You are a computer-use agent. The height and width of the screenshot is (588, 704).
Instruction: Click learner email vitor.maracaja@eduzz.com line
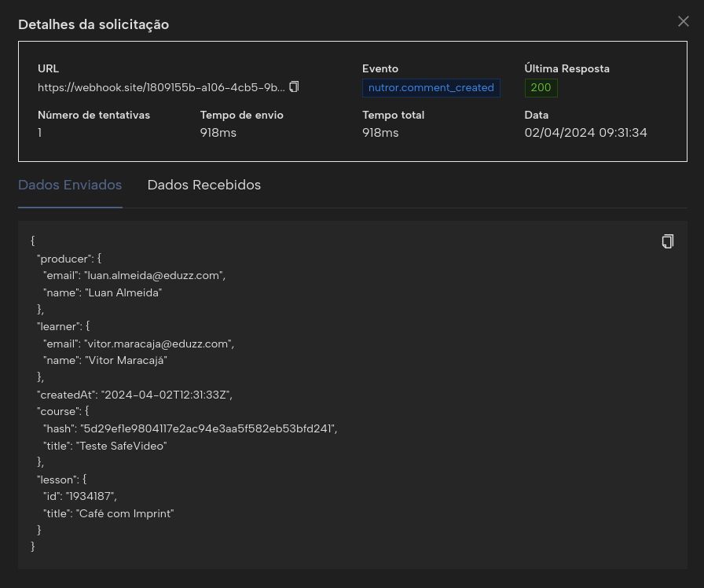click(139, 344)
